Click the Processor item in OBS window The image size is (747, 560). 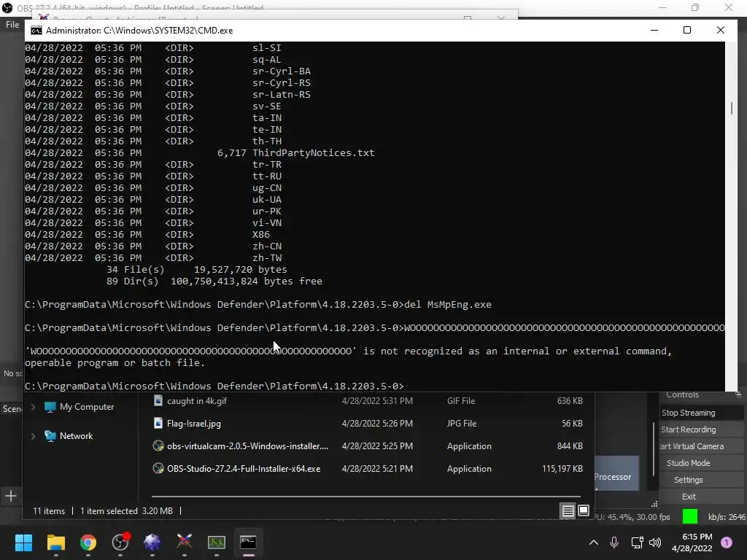(x=616, y=474)
